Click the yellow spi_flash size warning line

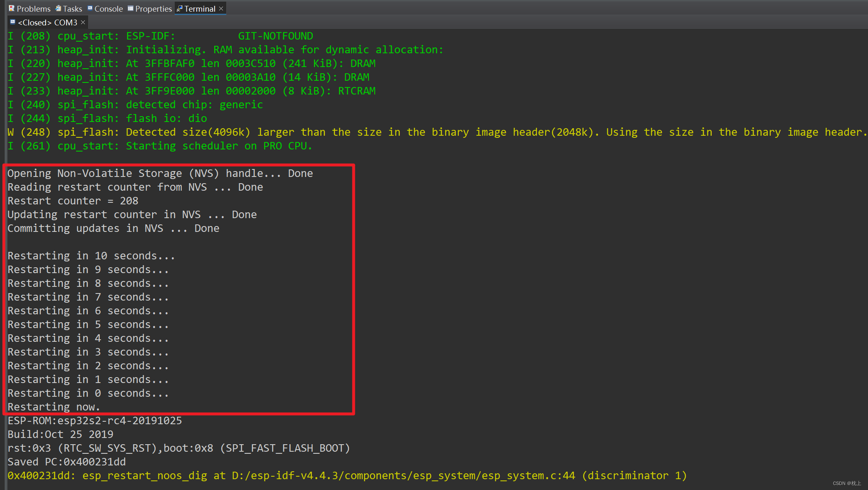coord(437,132)
